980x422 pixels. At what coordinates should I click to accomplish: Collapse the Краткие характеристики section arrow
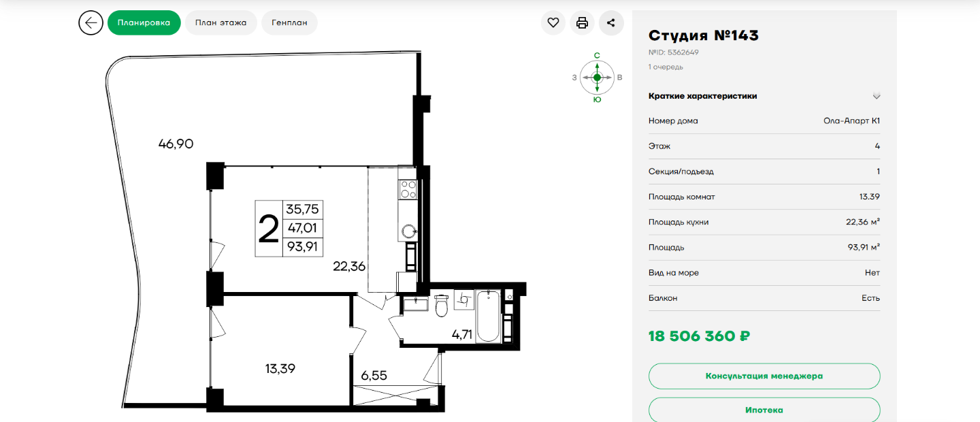tap(877, 96)
